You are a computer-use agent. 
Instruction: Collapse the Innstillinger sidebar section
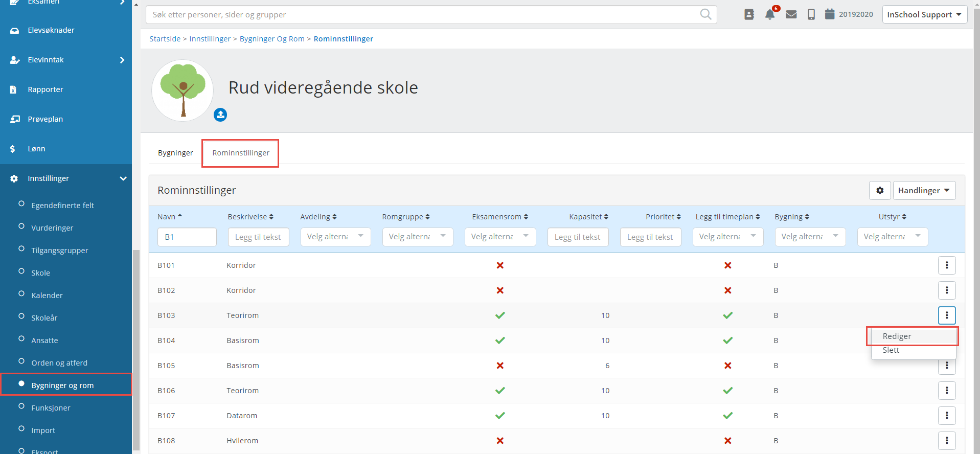(x=123, y=178)
